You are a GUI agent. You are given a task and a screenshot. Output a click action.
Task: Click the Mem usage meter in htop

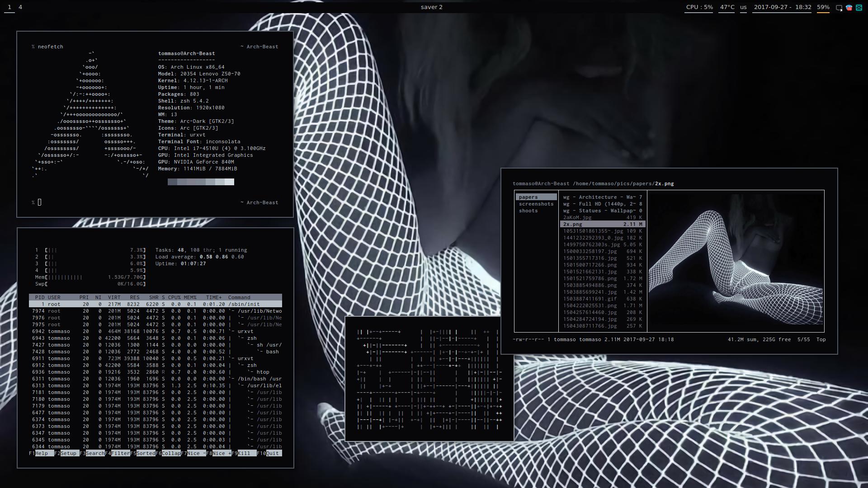[90, 277]
